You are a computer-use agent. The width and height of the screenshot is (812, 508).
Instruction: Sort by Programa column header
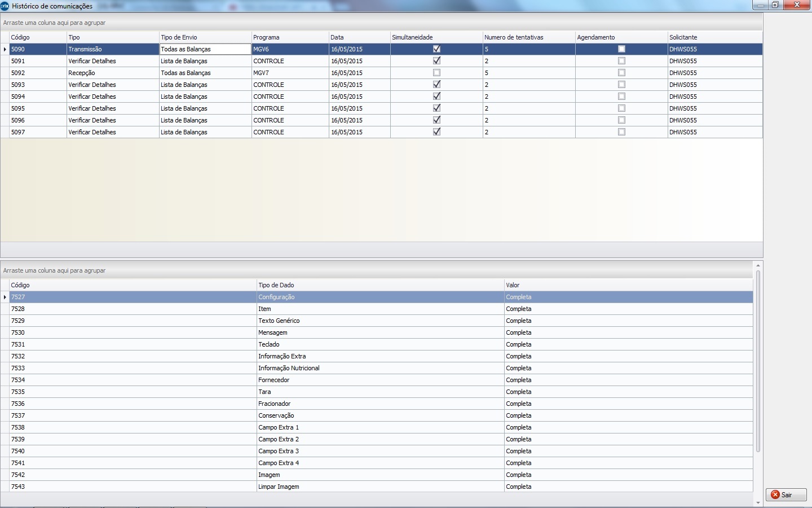[290, 37]
